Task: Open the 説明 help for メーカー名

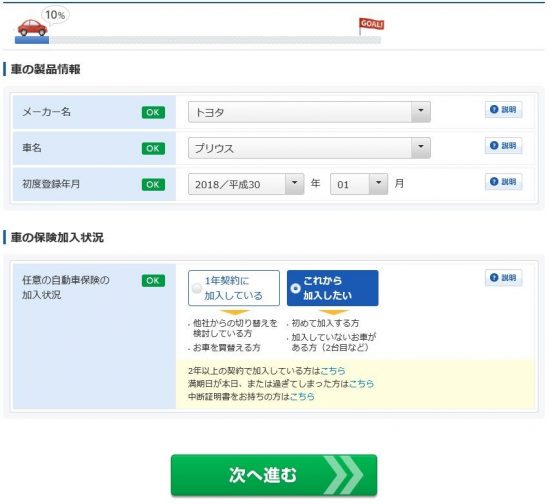Action: tap(503, 109)
